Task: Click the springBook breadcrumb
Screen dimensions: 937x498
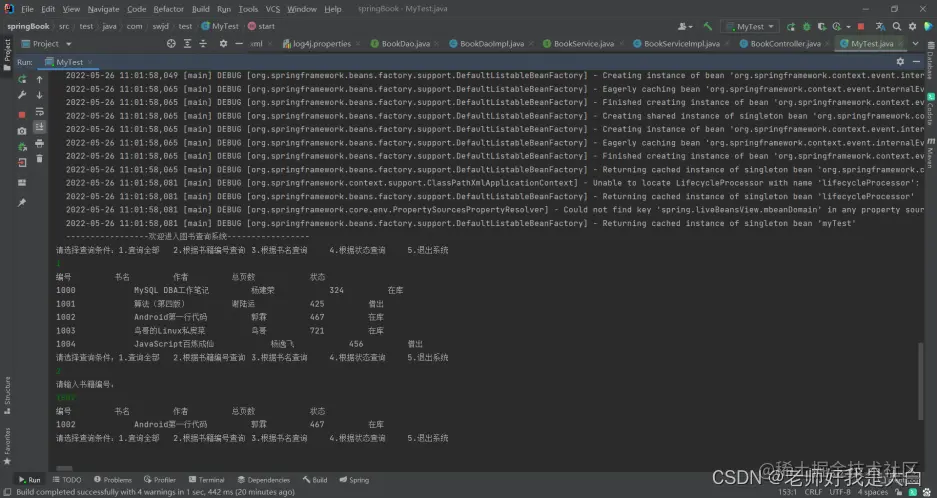Action: (28, 26)
